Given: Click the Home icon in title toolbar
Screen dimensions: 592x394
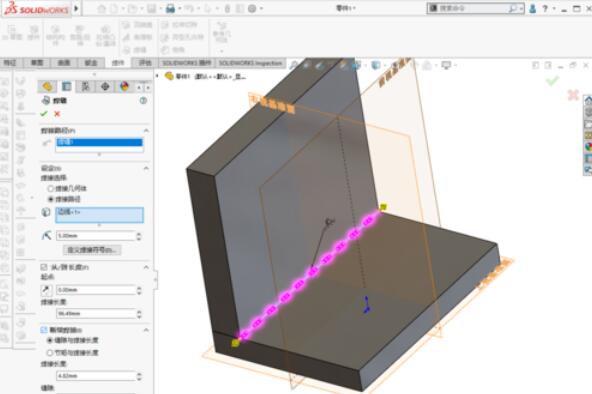Looking at the screenshot, I should 102,8.
